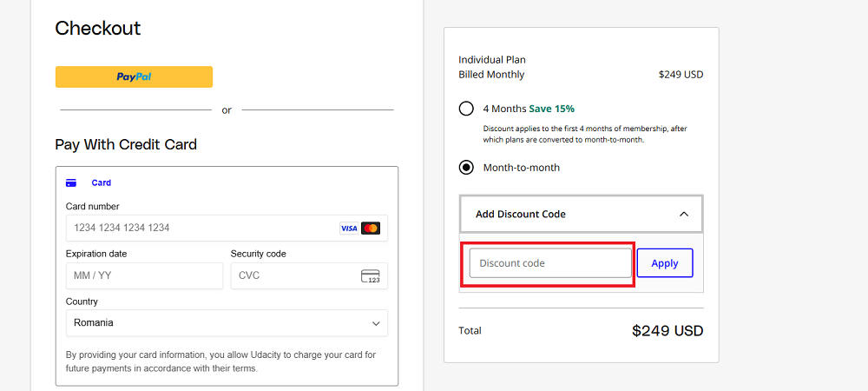Click the Total $249 USD amount
868x391 pixels.
[x=667, y=331]
